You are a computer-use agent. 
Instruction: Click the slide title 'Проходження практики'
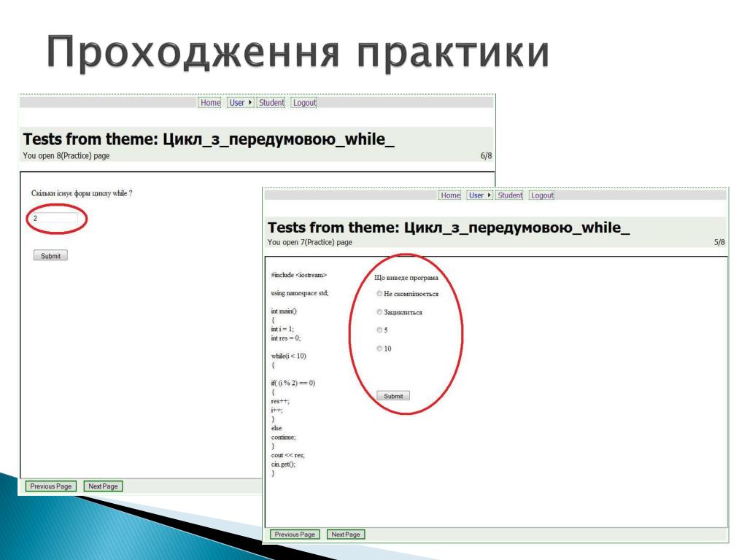pos(298,52)
